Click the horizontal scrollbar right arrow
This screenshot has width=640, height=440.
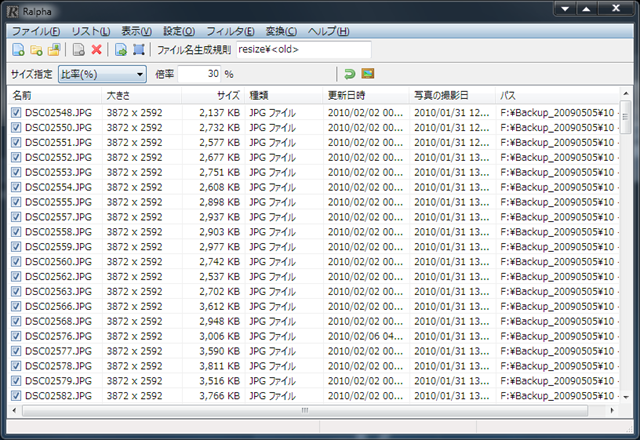pyautogui.click(x=612, y=410)
